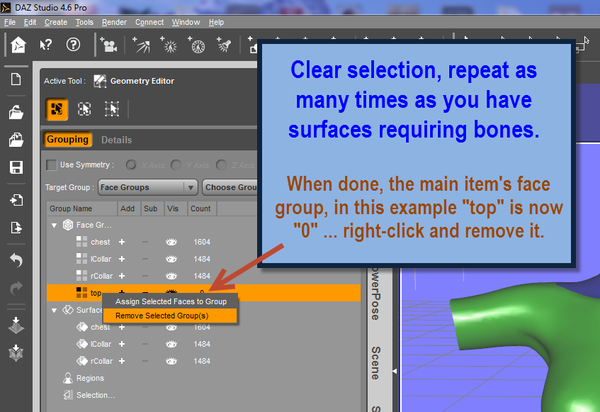Screen dimensions: 600x412
Task: Click the DAZ Studio home icon in toolbar
Action: pos(18,45)
